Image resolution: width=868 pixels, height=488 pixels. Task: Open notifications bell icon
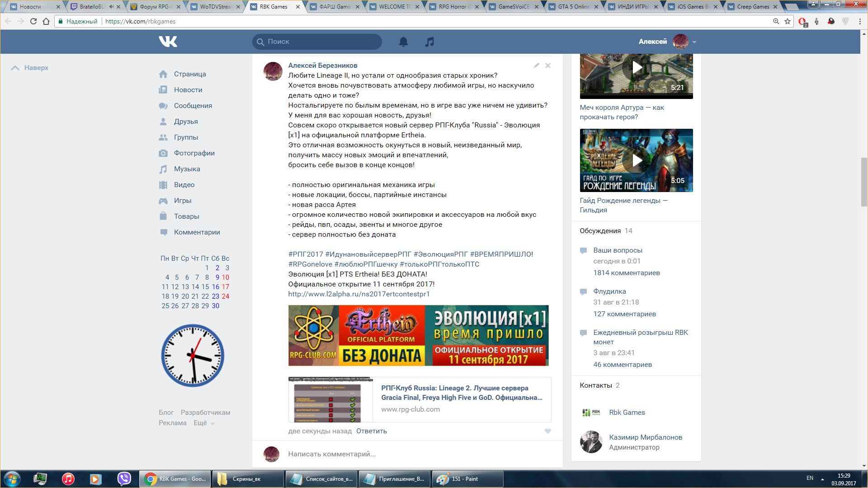(x=403, y=42)
